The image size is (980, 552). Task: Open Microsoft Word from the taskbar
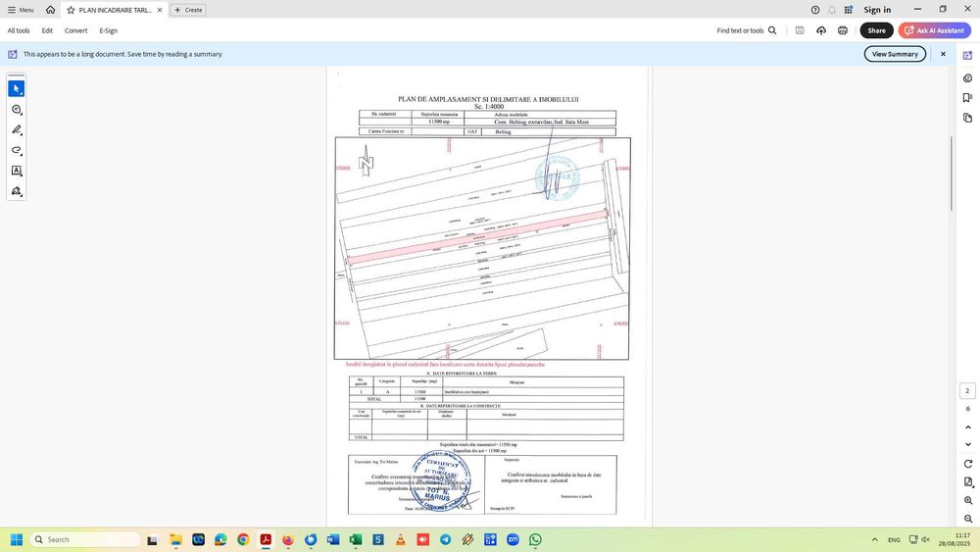333,539
